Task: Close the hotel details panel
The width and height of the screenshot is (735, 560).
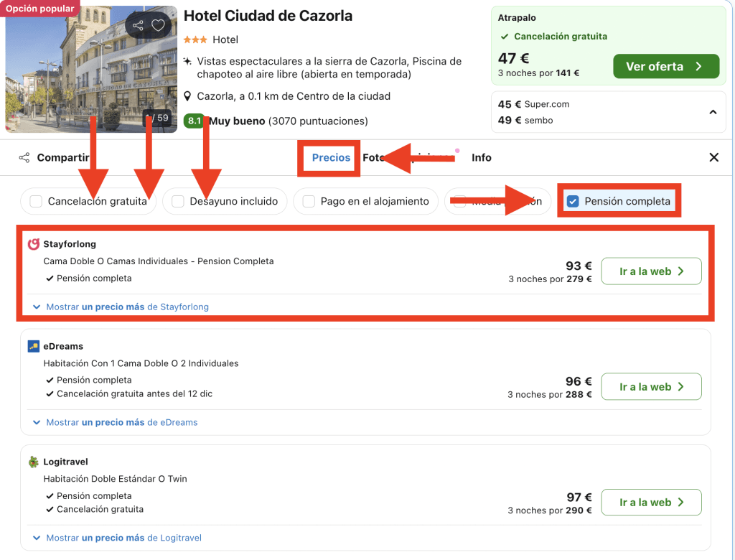Action: (x=713, y=157)
